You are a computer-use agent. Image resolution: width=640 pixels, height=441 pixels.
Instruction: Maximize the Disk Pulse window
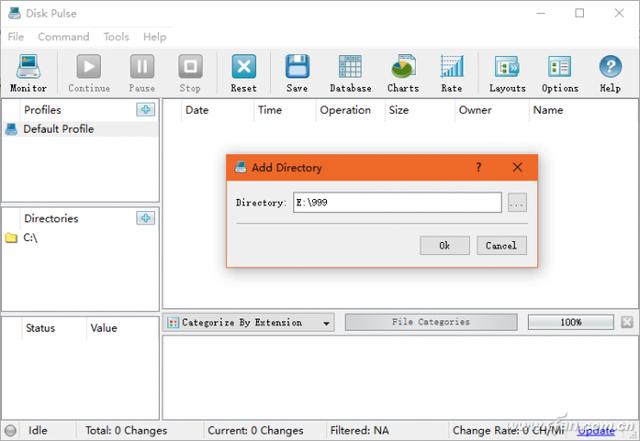point(579,13)
